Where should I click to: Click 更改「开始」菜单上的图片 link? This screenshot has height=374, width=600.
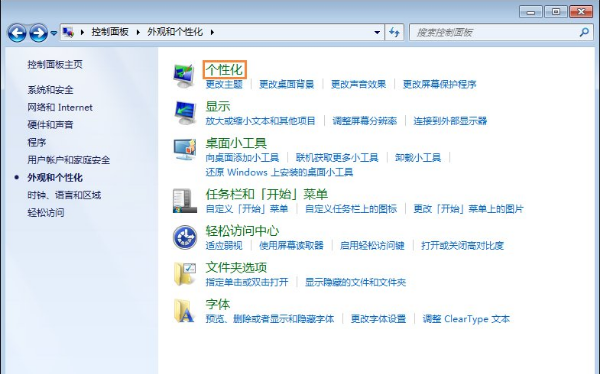468,209
